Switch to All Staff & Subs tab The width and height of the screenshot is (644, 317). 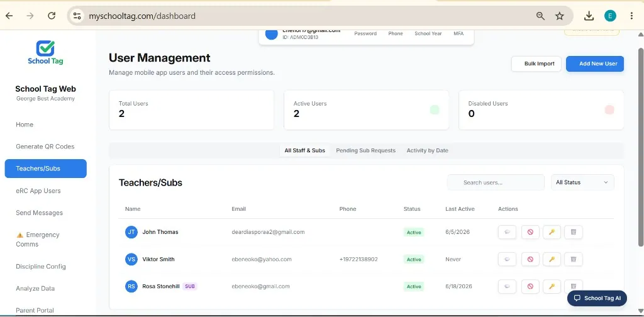[305, 150]
